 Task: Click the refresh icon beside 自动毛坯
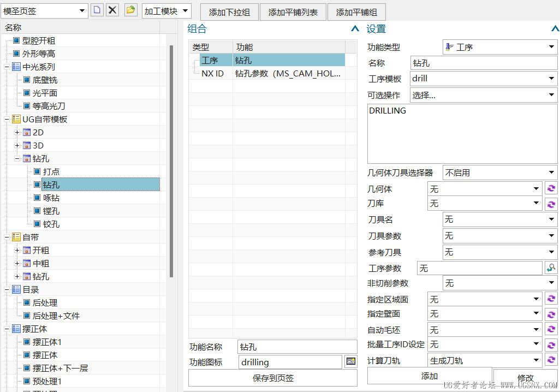click(551, 329)
